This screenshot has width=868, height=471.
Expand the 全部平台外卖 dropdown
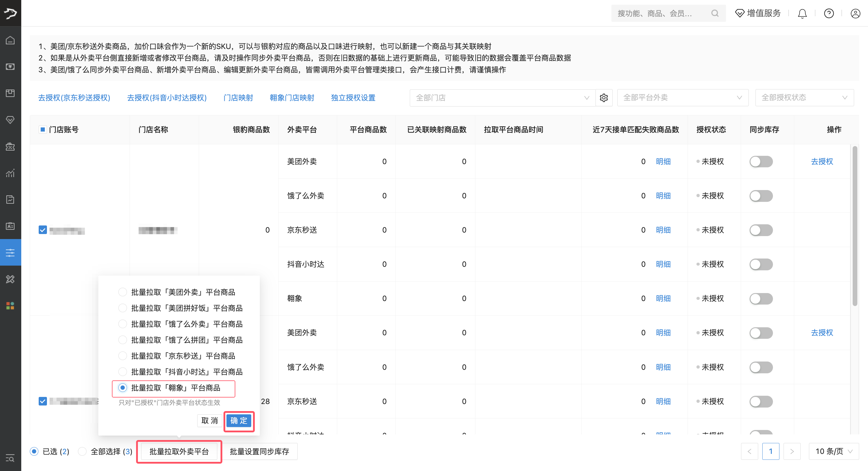682,98
